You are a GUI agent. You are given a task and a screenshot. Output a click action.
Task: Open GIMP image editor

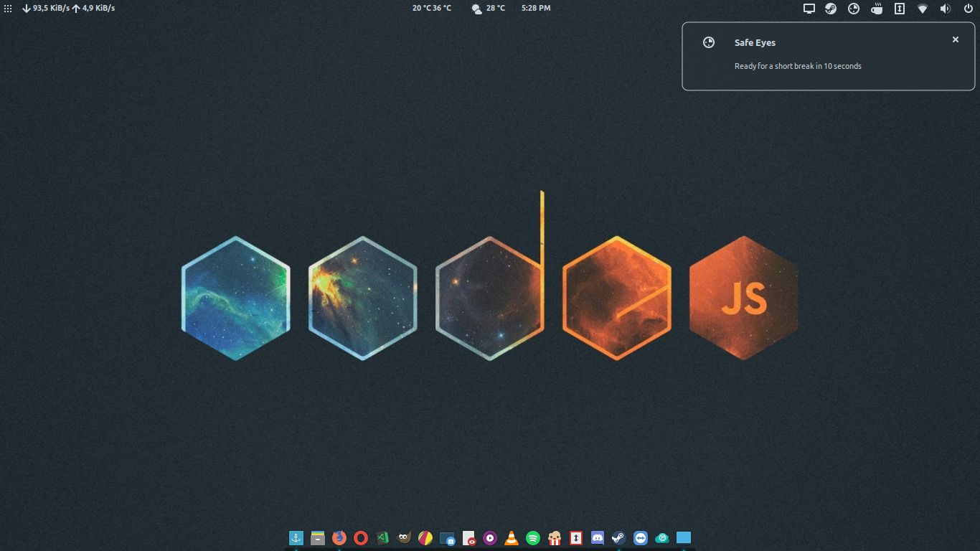tap(403, 538)
